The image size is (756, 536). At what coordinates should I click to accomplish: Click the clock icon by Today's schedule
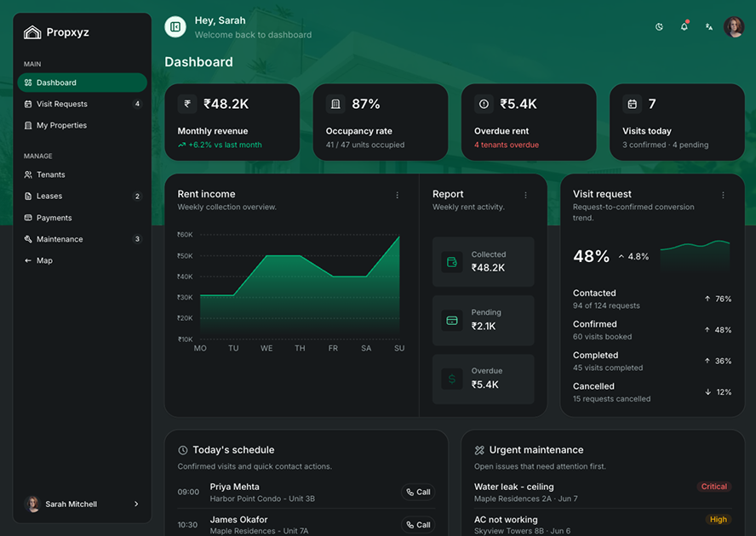(183, 450)
